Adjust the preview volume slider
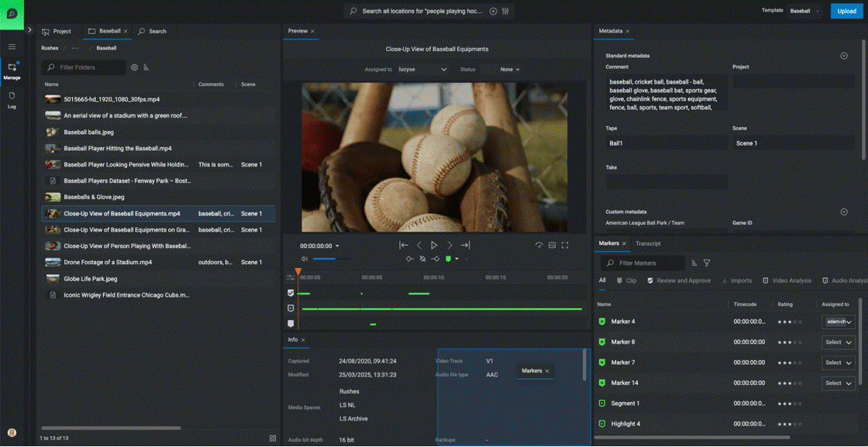The width and height of the screenshot is (868, 447). (x=324, y=259)
